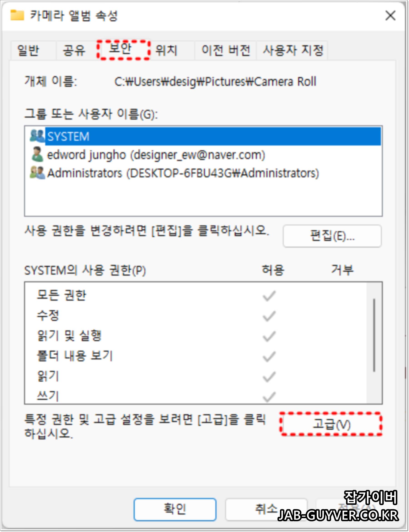The height and width of the screenshot is (532, 409).
Task: Close the 카메라 앨범 속성 dialog
Action: pyautogui.click(x=390, y=16)
